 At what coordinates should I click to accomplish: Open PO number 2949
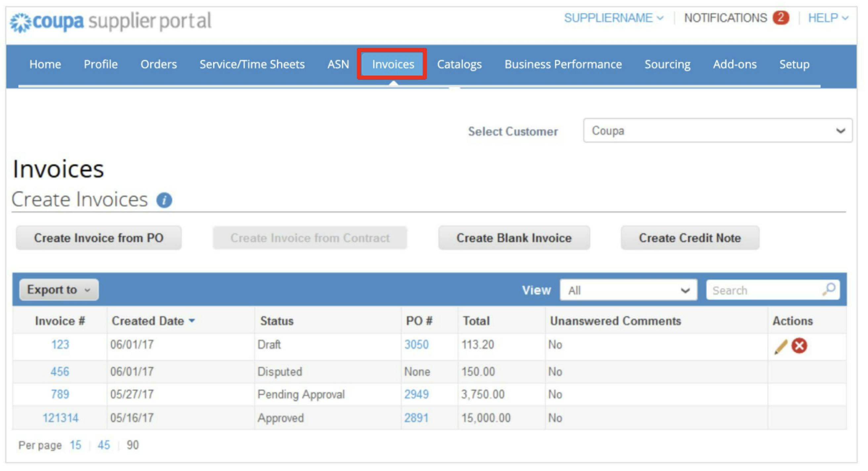[x=416, y=395]
